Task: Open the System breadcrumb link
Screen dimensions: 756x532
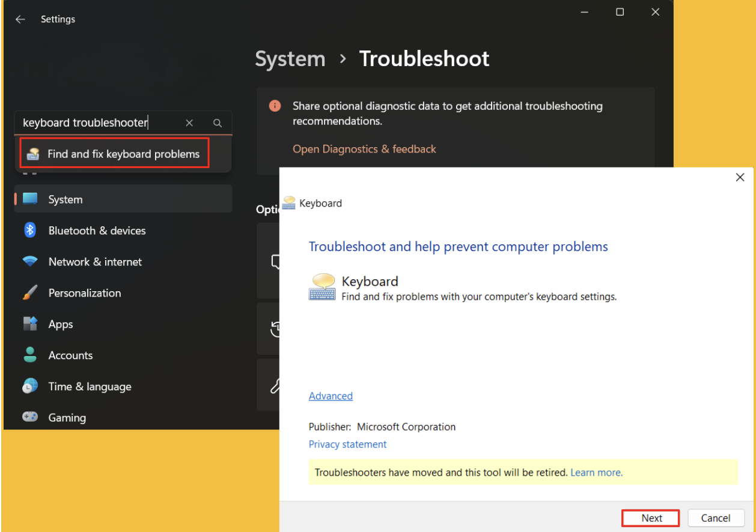Action: tap(290, 59)
